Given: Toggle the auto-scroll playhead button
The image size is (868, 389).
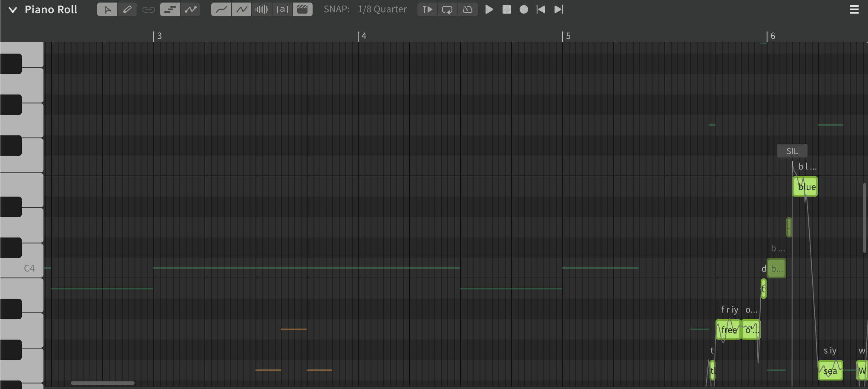Looking at the screenshot, I should pyautogui.click(x=427, y=9).
